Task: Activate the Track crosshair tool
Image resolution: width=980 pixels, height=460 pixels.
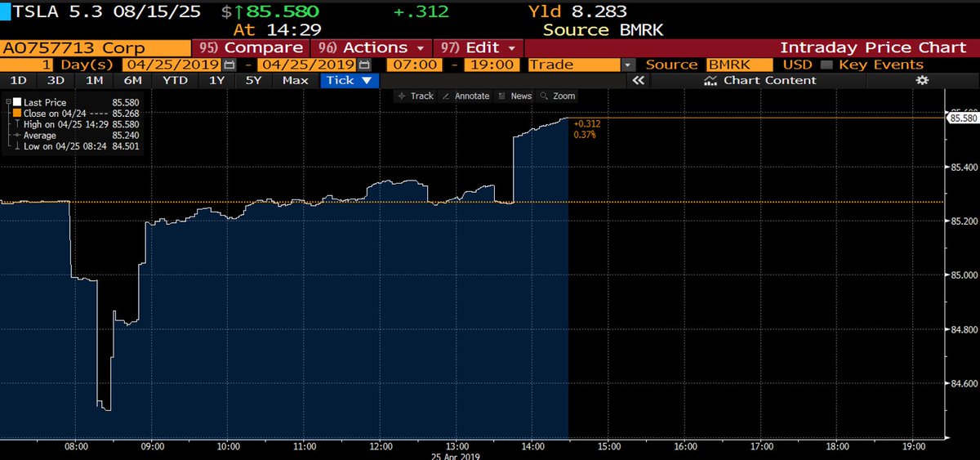Action: 416,96
